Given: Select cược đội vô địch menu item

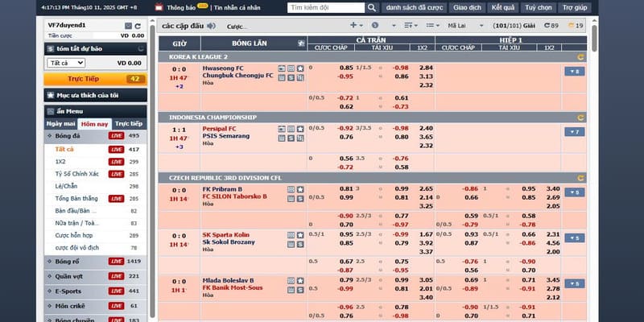Looking at the screenshot, I should 76,248.
